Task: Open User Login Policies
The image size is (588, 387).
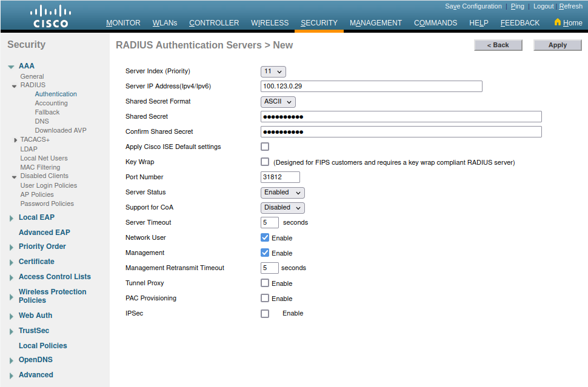Action: pos(48,185)
